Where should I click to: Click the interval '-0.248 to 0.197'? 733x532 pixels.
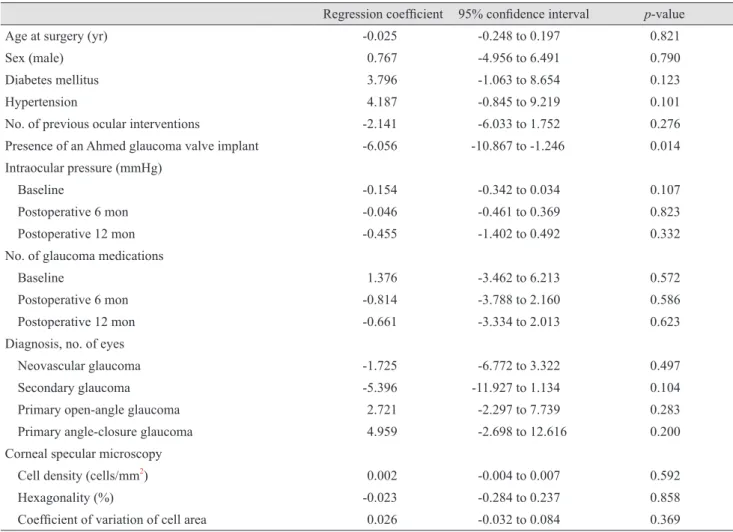click(519, 36)
